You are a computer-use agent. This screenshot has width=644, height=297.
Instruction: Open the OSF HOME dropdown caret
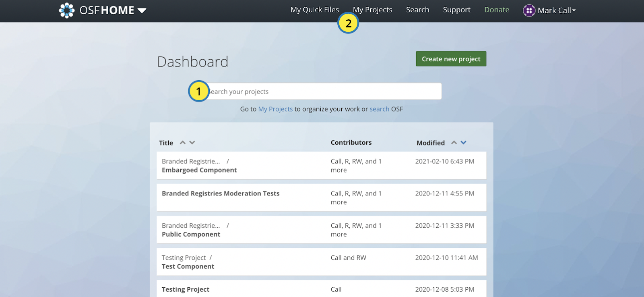pos(142,10)
